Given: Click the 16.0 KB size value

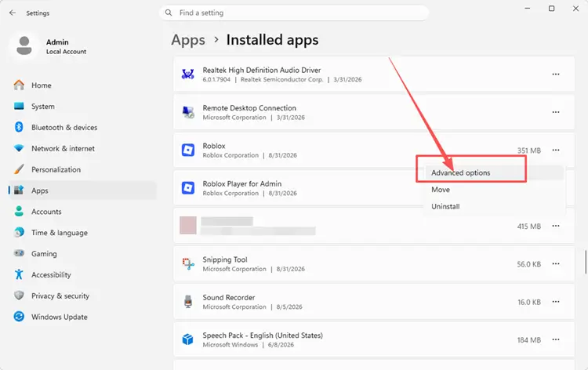Looking at the screenshot, I should [x=529, y=302].
